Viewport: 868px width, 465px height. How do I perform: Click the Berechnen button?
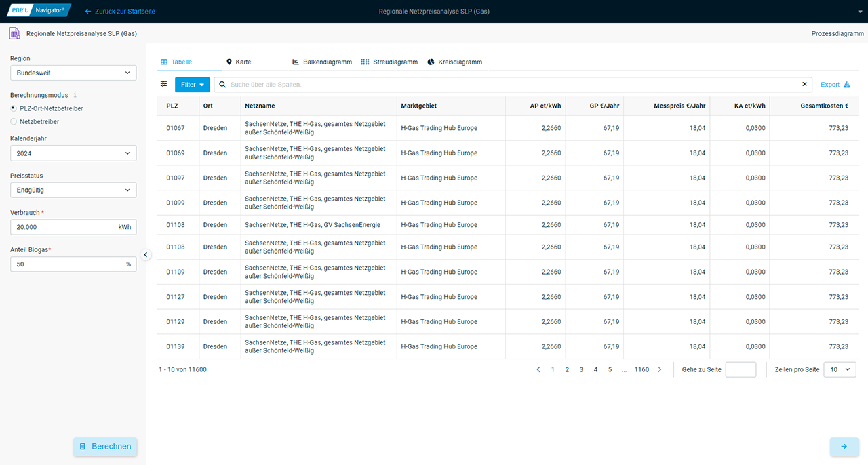[105, 447]
